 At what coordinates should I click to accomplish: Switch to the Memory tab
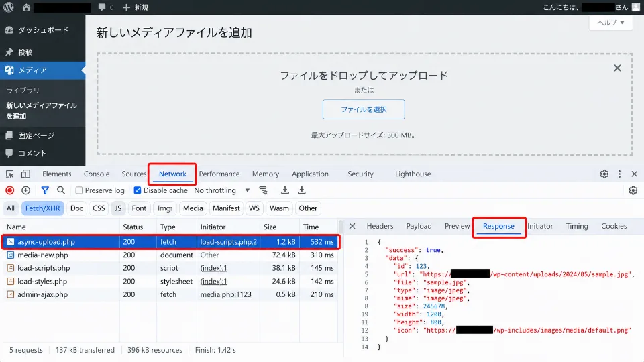(x=266, y=174)
